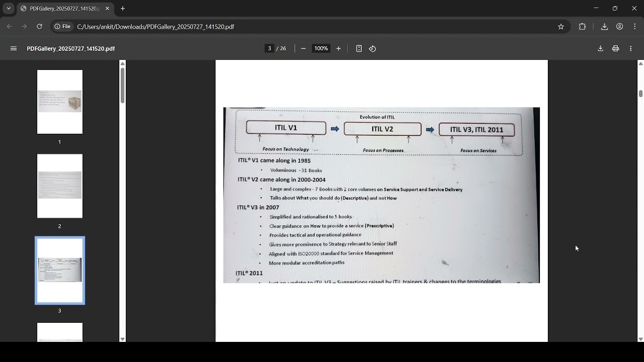Image resolution: width=644 pixels, height=362 pixels.
Task: Click the ITIL V2 box in diagram
Action: [382, 129]
